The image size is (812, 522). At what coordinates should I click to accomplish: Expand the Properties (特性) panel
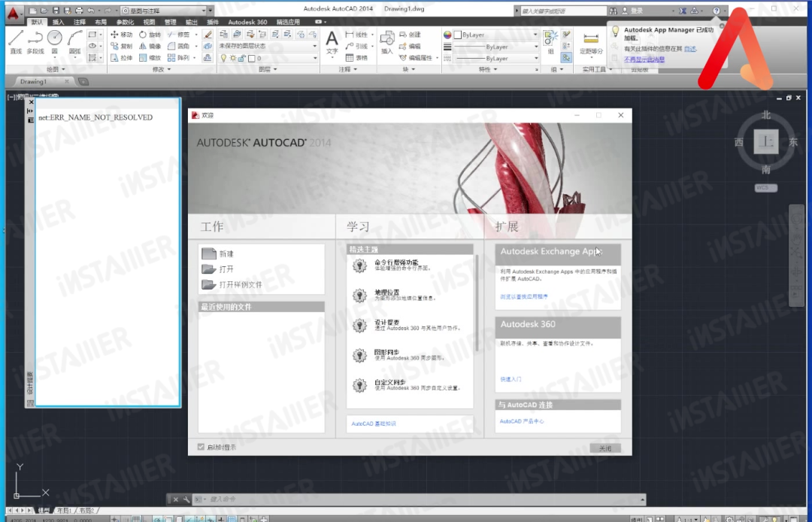(x=488, y=69)
